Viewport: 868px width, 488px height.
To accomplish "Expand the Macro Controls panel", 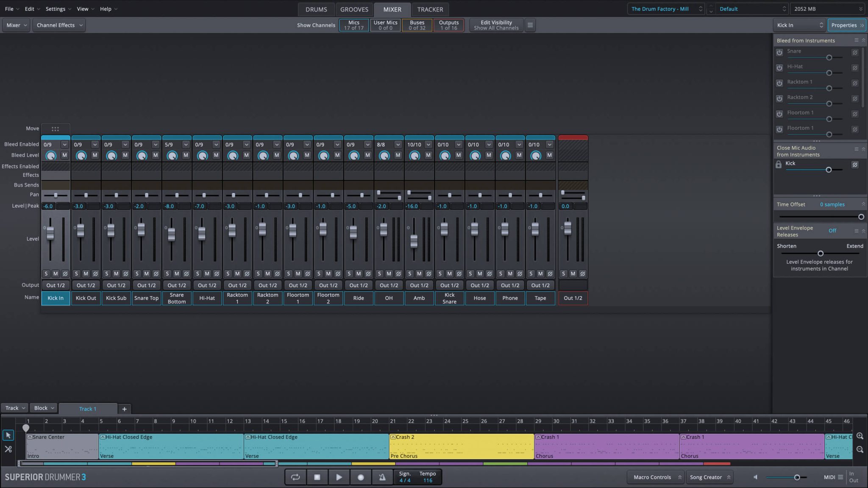I will (x=656, y=477).
